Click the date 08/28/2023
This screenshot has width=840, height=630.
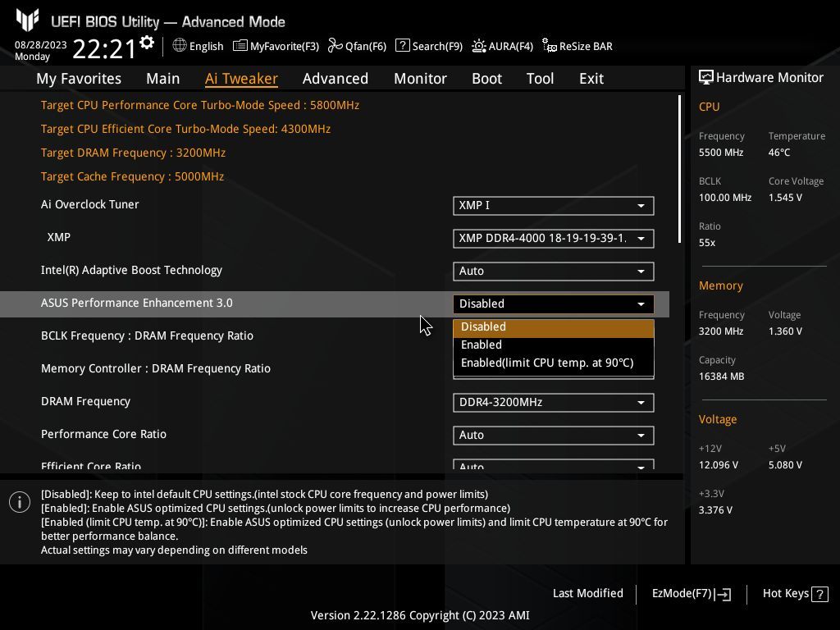coord(41,45)
